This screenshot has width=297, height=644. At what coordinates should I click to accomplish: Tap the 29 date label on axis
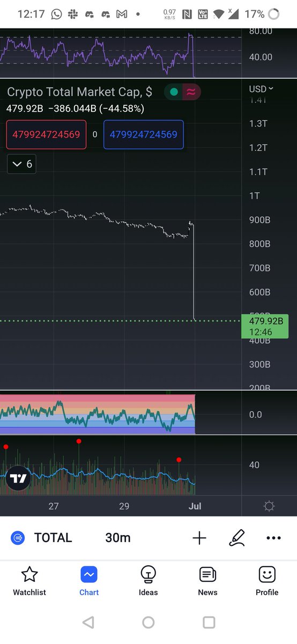(124, 506)
